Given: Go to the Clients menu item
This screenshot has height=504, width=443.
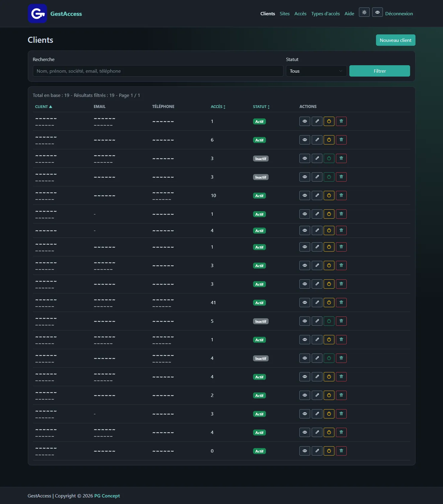Looking at the screenshot, I should point(268,13).
